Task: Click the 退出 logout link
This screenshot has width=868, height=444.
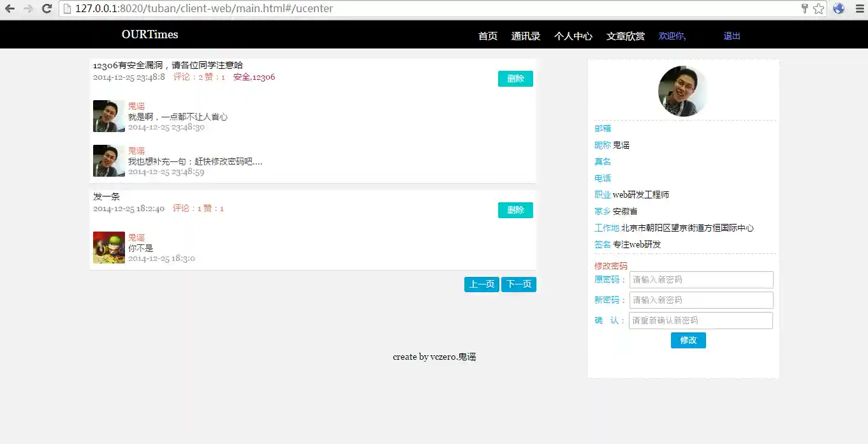Action: coord(732,36)
